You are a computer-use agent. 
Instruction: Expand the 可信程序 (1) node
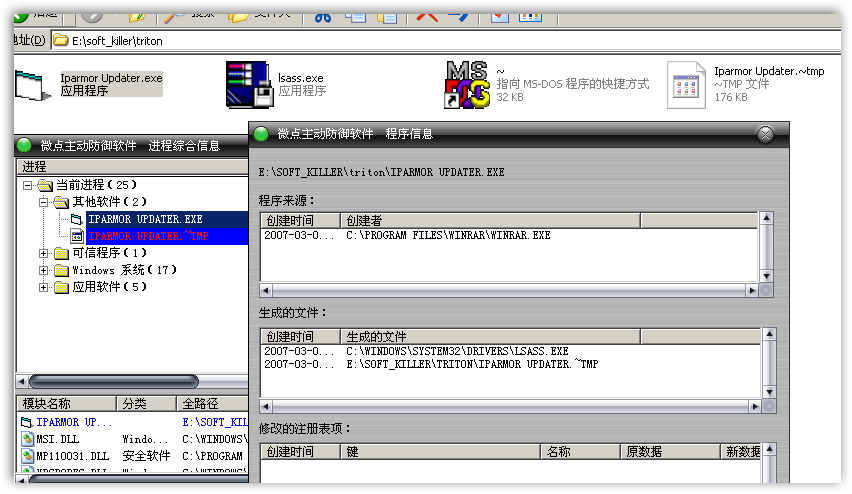[43, 253]
